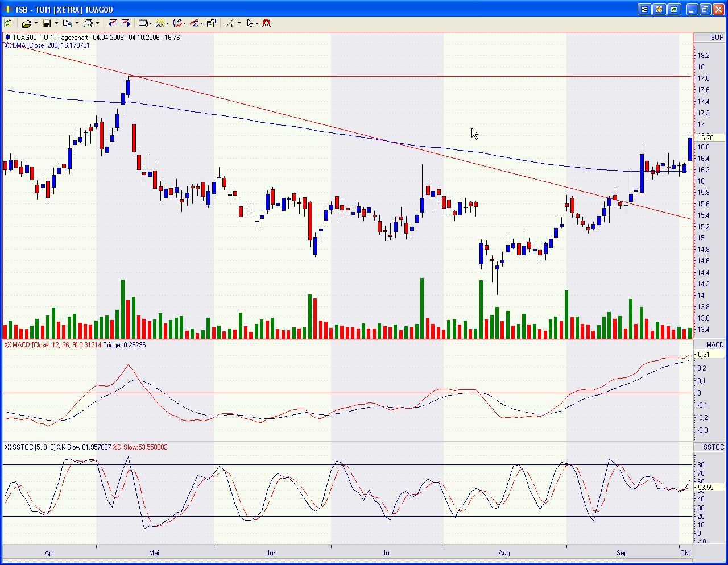Go to next chart with right arrow

pyautogui.click(x=126, y=23)
